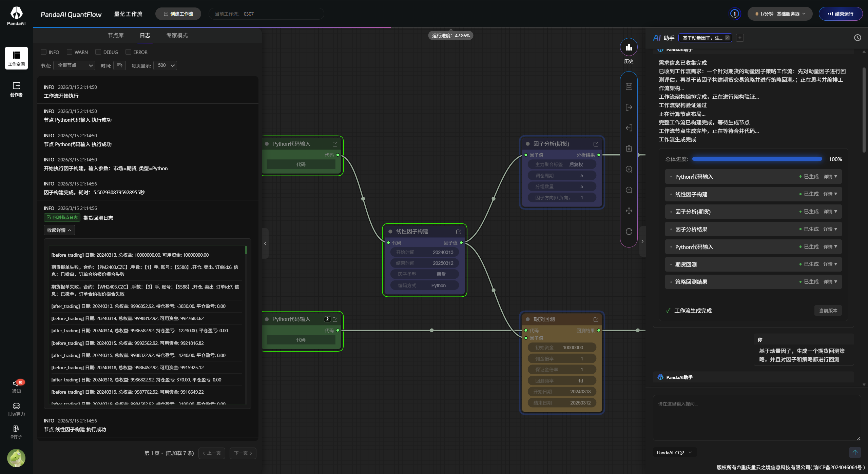This screenshot has width=868, height=474.
Task: Click the four-arrow fit view icon
Action: tap(629, 211)
